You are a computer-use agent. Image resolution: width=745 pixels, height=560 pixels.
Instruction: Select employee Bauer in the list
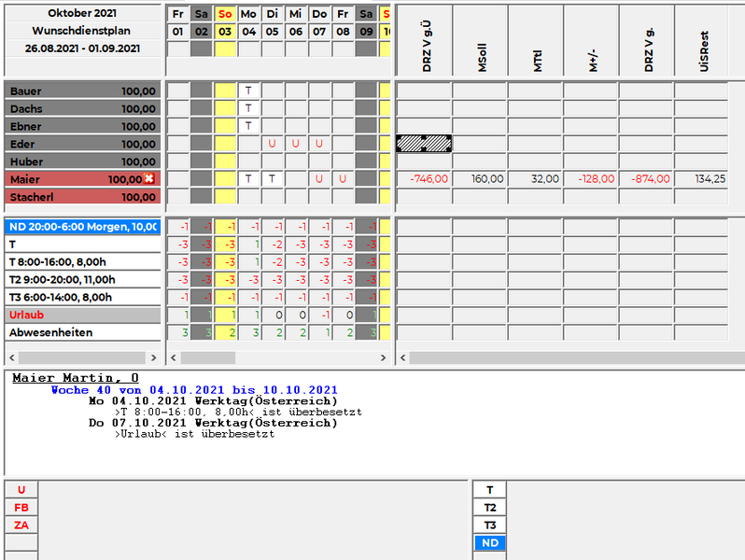pyautogui.click(x=82, y=91)
